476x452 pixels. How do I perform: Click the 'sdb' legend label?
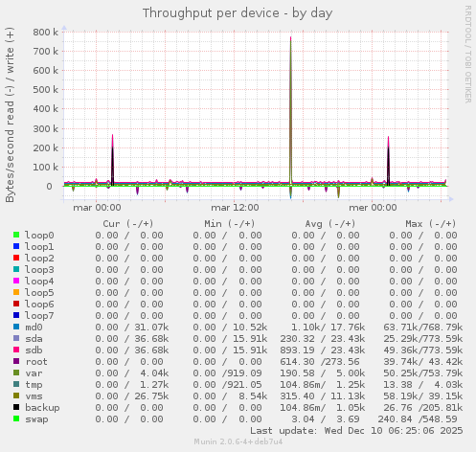[x=34, y=350]
